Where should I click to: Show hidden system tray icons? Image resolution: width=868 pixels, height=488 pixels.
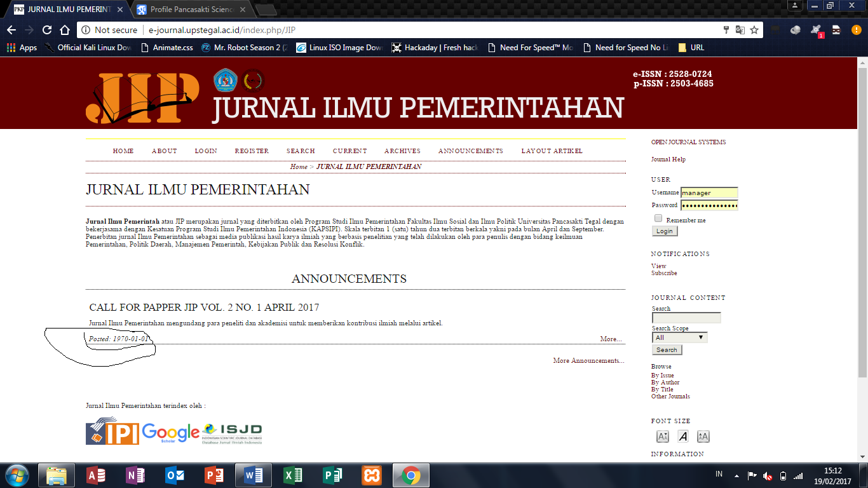[x=736, y=475]
